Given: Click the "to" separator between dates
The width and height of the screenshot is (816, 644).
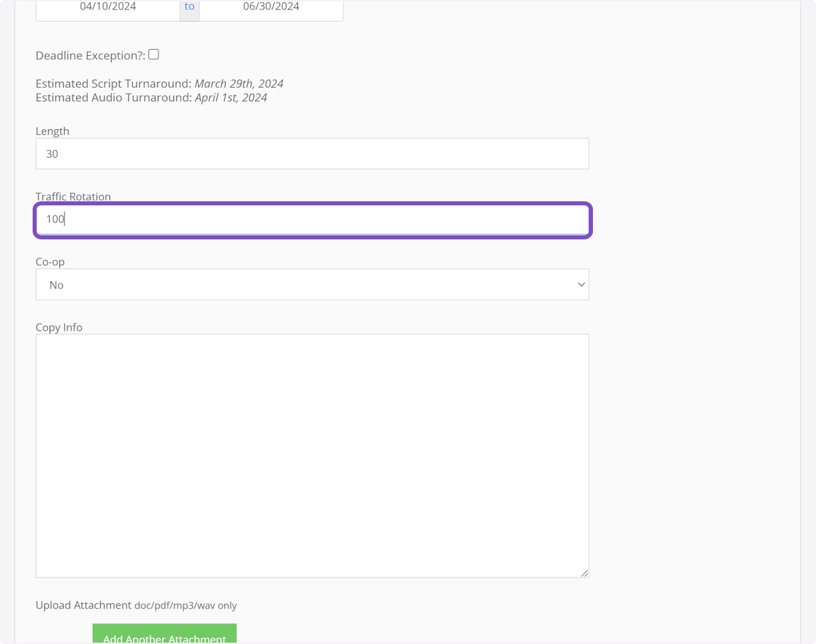Looking at the screenshot, I should click(x=190, y=7).
